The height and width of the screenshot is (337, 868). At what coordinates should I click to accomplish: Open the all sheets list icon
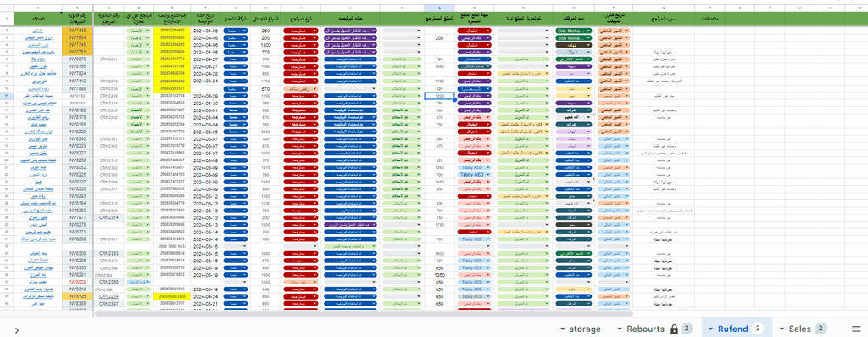856,329
